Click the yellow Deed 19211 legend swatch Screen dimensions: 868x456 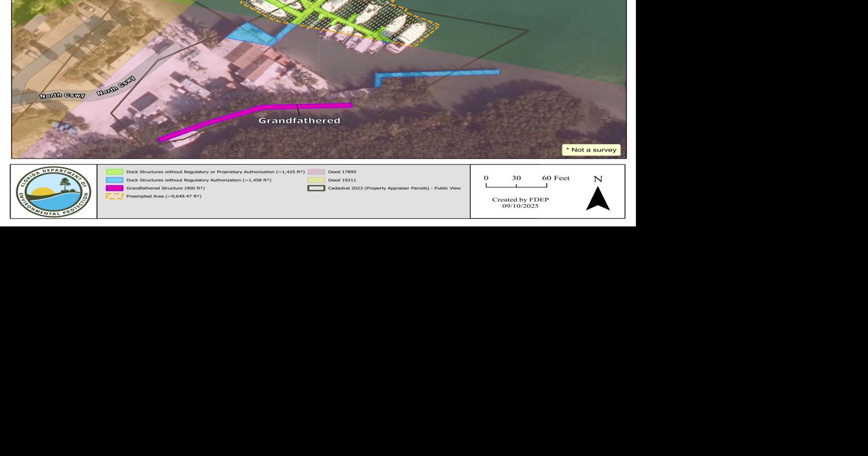(316, 180)
